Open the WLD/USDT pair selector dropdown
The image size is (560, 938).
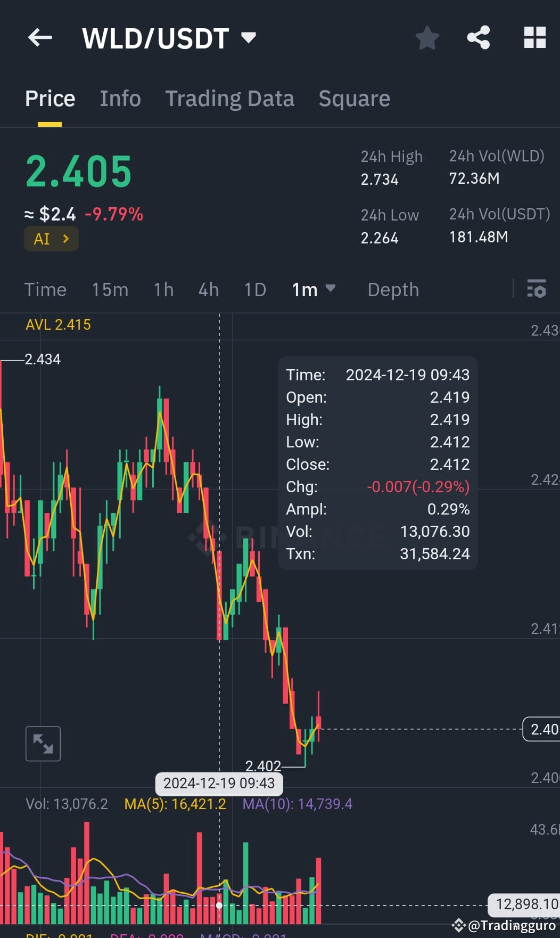tap(248, 37)
